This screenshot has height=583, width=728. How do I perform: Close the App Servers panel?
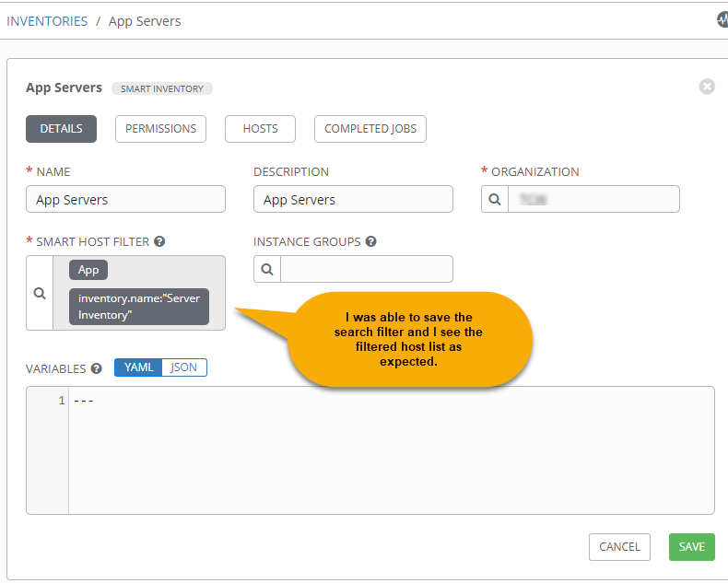point(707,87)
